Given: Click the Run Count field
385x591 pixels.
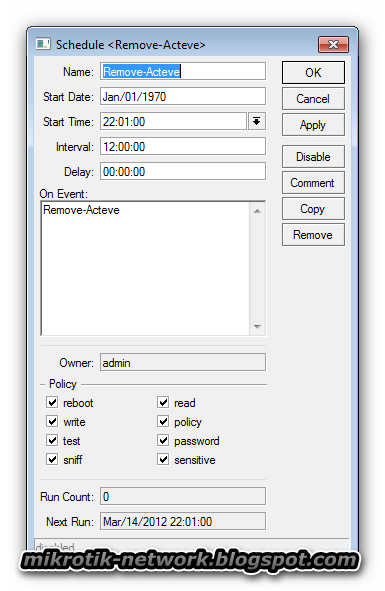Looking at the screenshot, I should coord(183,496).
